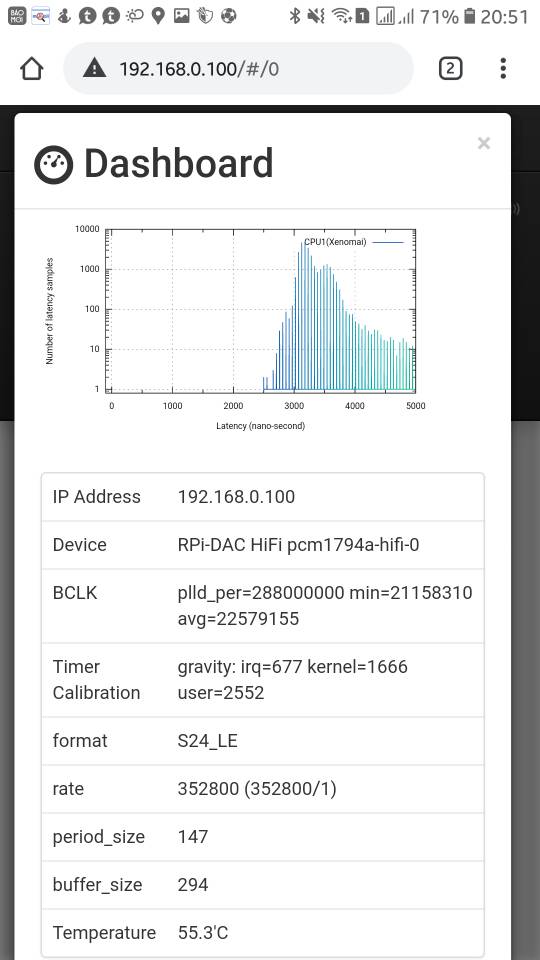Select the BCLK plld_per value text
The height and width of the screenshot is (960, 540).
(x=325, y=606)
